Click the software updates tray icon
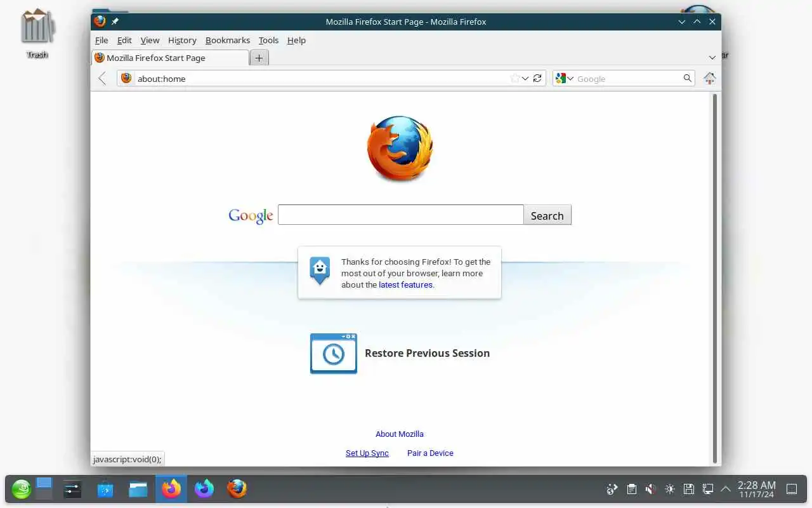This screenshot has width=812, height=508. [612, 489]
